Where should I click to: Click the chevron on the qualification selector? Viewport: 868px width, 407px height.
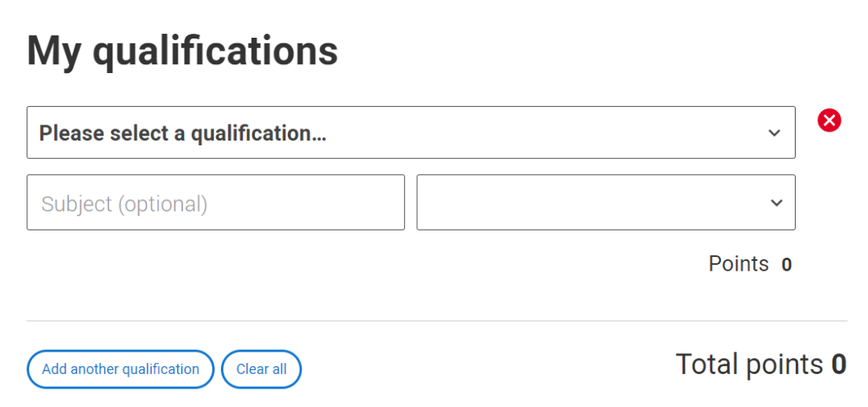coord(774,133)
